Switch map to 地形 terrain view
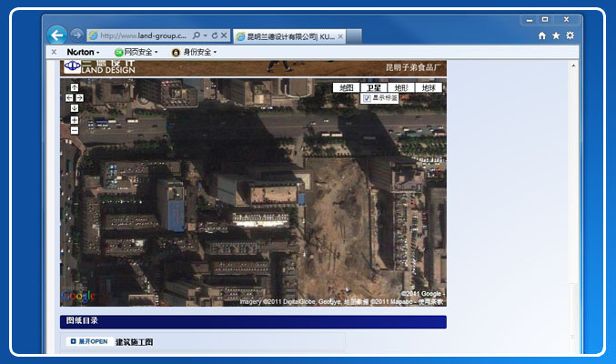This screenshot has width=616, height=364. coord(401,87)
